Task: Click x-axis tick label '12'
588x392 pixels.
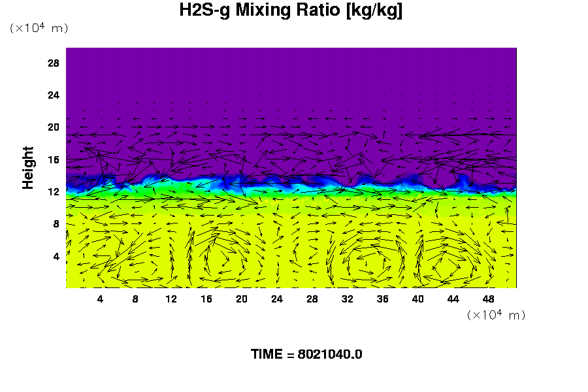Action: click(x=171, y=299)
